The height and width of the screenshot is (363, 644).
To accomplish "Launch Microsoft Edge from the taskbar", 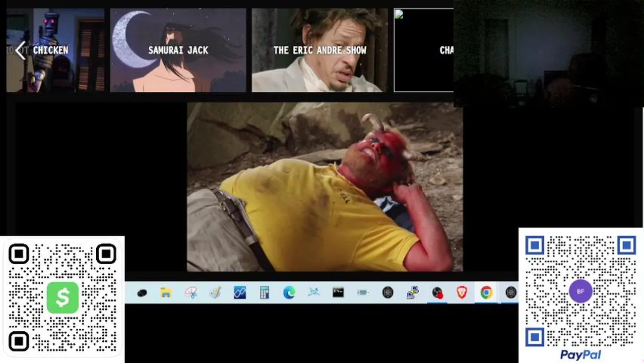I will point(289,292).
